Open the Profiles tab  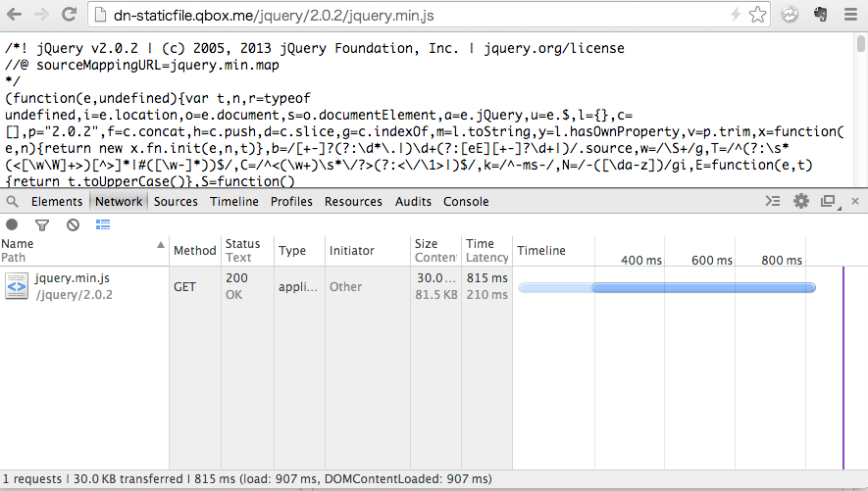291,202
